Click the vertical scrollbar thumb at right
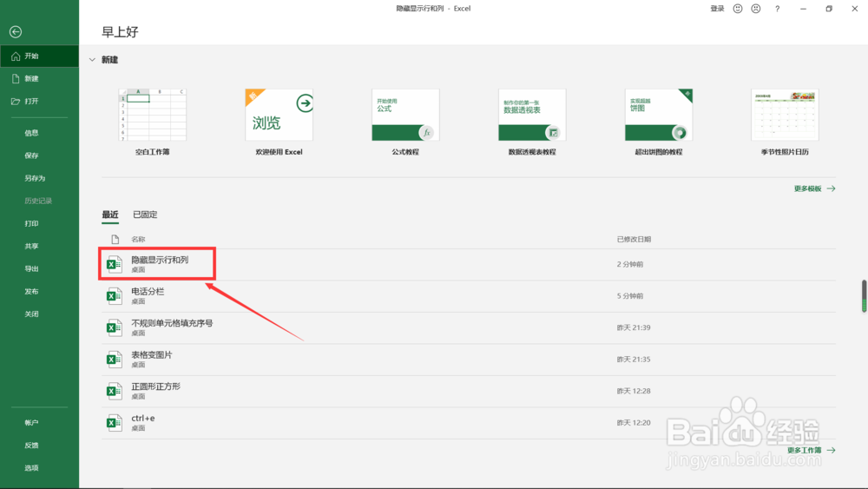Screen dimensions: 868x489 click(864, 296)
